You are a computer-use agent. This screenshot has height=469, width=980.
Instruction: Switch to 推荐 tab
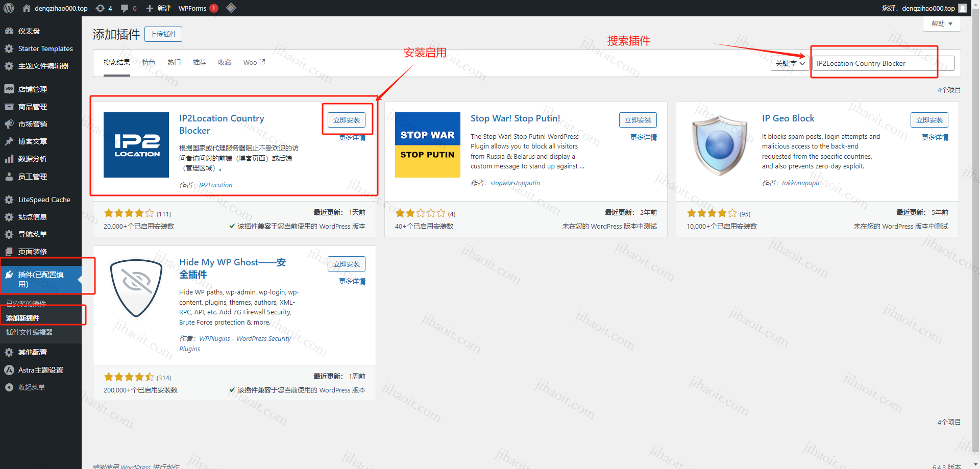point(199,62)
